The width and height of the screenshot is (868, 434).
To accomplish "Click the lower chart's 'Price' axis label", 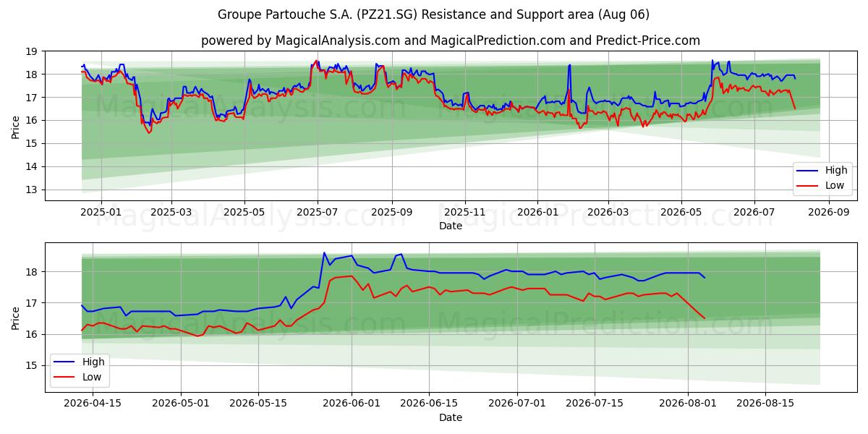I will point(16,318).
